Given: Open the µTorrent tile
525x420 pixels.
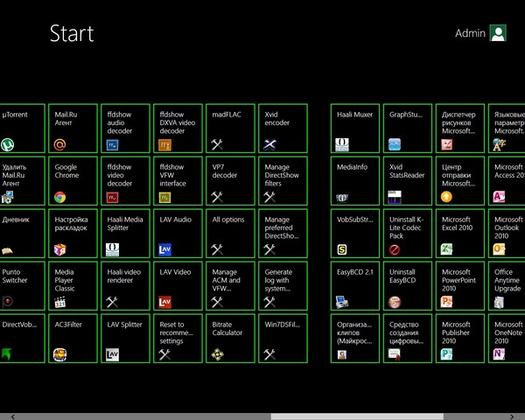Looking at the screenshot, I should click(22, 129).
